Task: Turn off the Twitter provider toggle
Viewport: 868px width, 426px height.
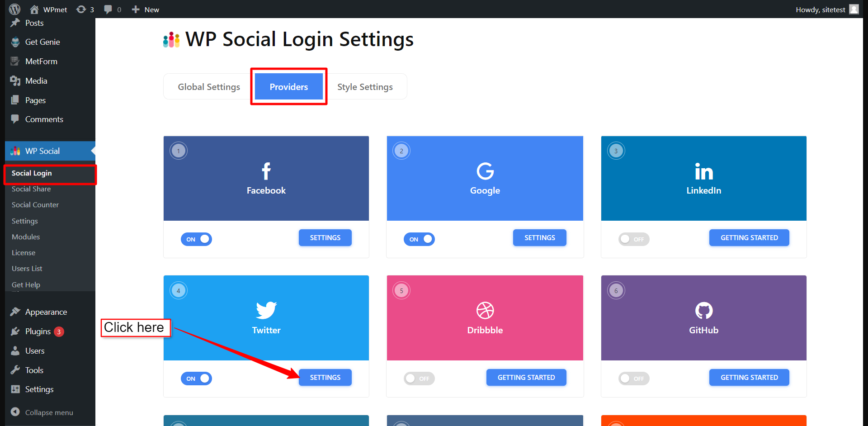Action: [x=196, y=379]
